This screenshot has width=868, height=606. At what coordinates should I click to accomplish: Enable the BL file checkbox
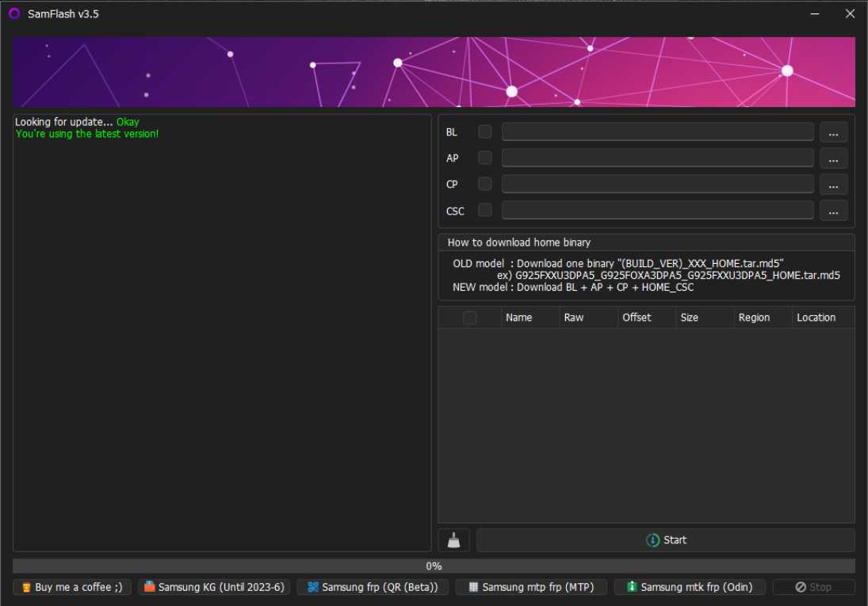point(485,131)
